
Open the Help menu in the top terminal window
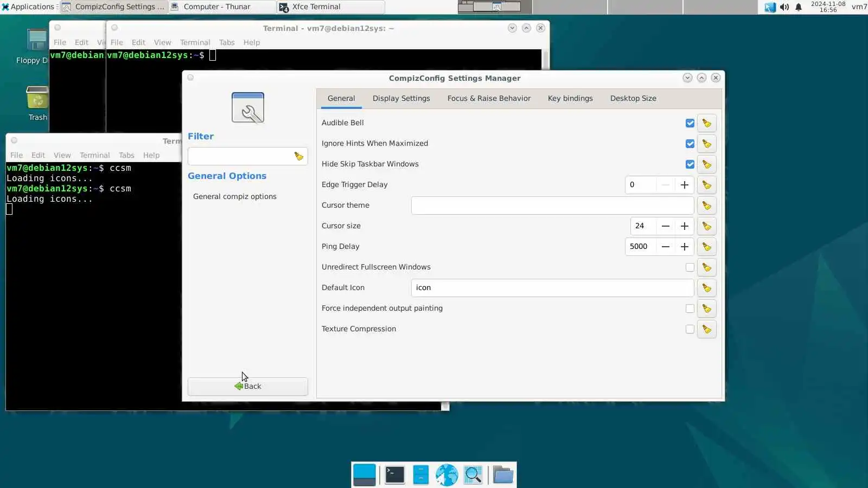(x=251, y=42)
